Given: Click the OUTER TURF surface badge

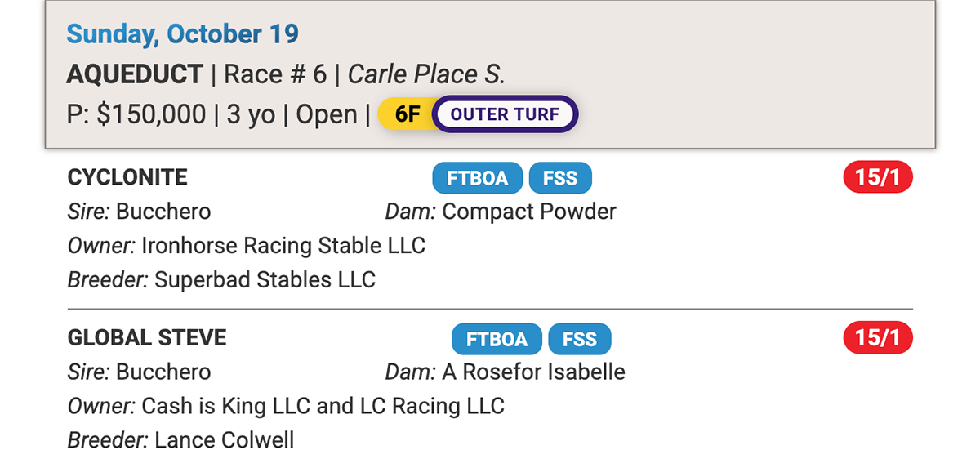Looking at the screenshot, I should [505, 114].
